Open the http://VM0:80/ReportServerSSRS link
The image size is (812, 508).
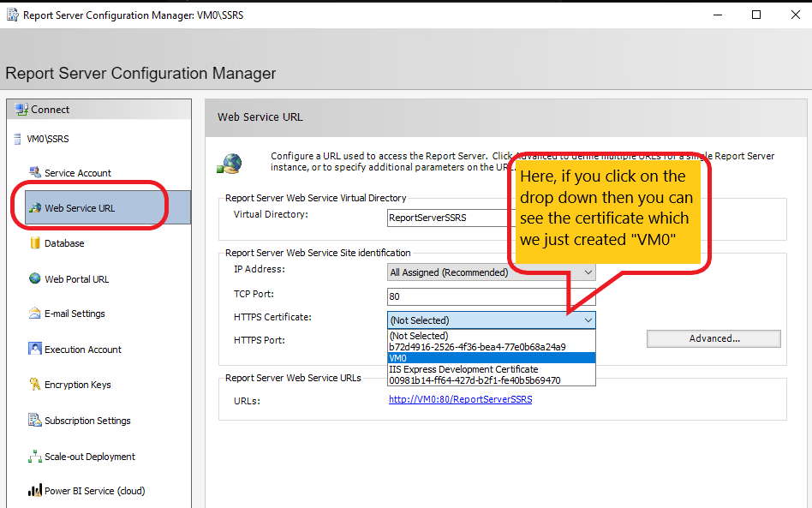point(460,399)
